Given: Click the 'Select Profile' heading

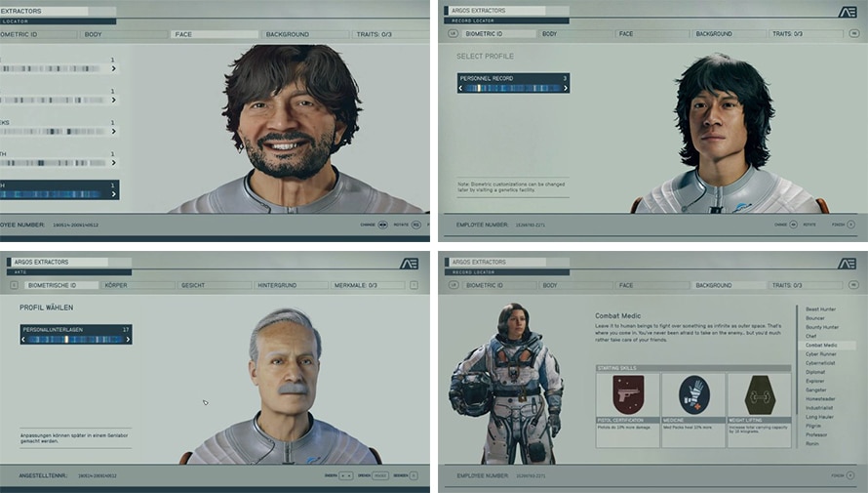Looking at the screenshot, I should pos(485,57).
